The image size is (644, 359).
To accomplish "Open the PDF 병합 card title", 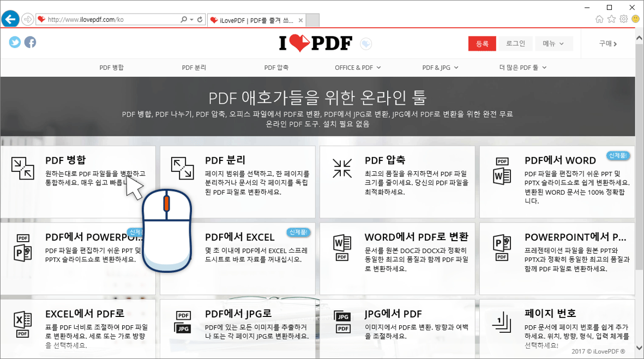I will pos(66,160).
